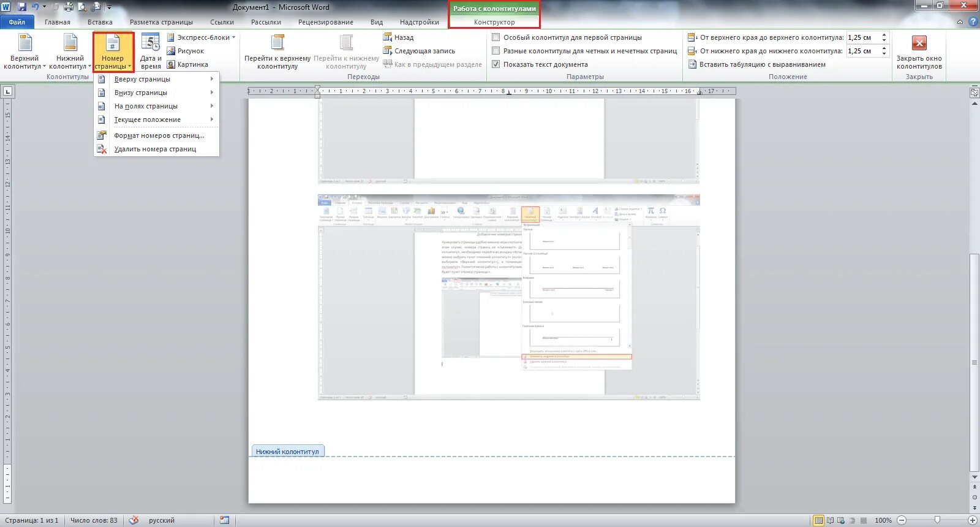Viewport: 980px width, 527px height.
Task: Click Закрыть окно колонтитулов red X
Action: click(919, 44)
